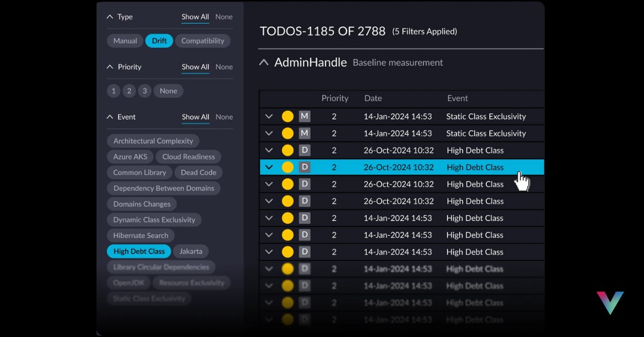644x337 pixels.
Task: Select the highlighted 26-Oct-2024 10:32 row
Action: pyautogui.click(x=402, y=167)
